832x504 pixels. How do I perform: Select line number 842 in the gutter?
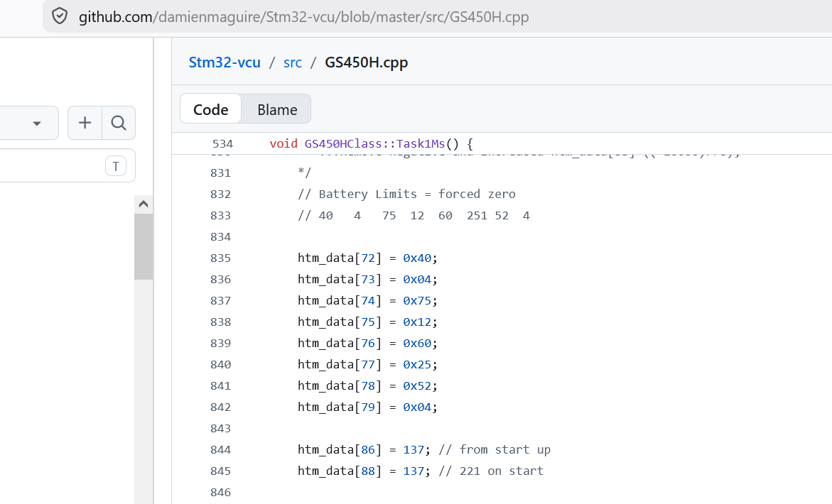pyautogui.click(x=221, y=407)
